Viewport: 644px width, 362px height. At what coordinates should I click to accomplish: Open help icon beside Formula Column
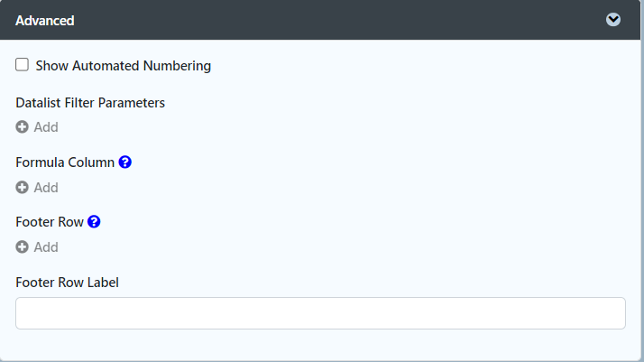pyautogui.click(x=125, y=162)
